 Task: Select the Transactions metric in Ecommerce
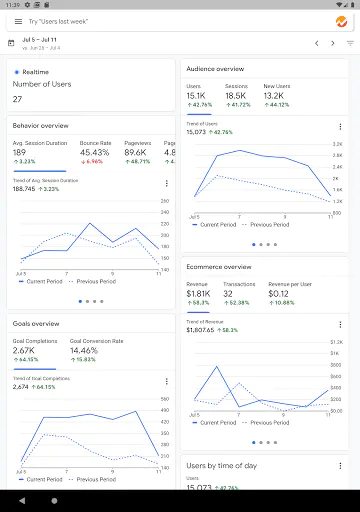pos(239,294)
